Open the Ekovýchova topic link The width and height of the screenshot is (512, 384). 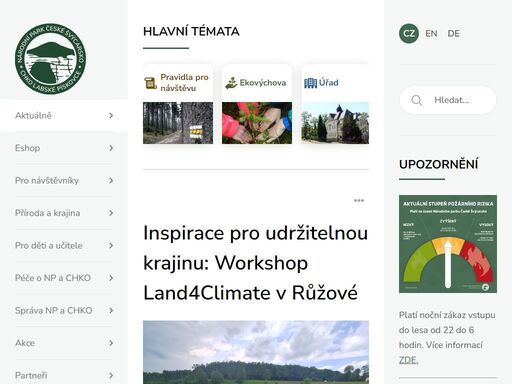pyautogui.click(x=263, y=83)
